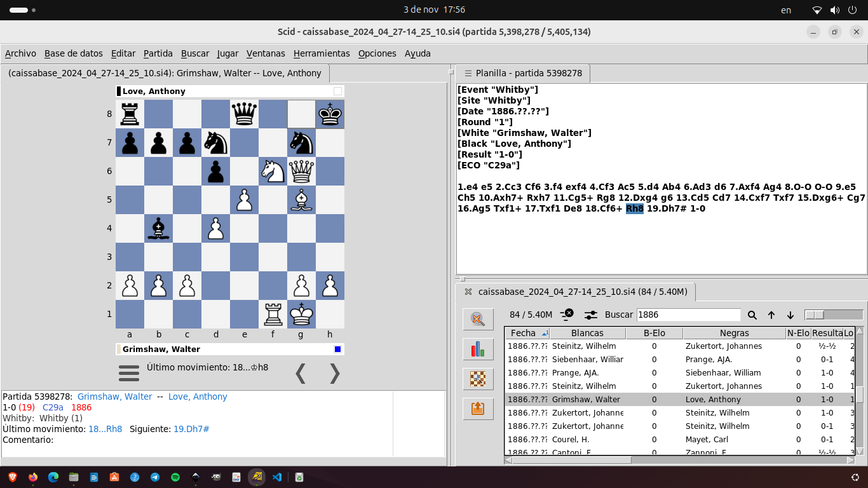This screenshot has width=868, height=488.
Task: Open the Ayuda menu
Action: point(417,53)
